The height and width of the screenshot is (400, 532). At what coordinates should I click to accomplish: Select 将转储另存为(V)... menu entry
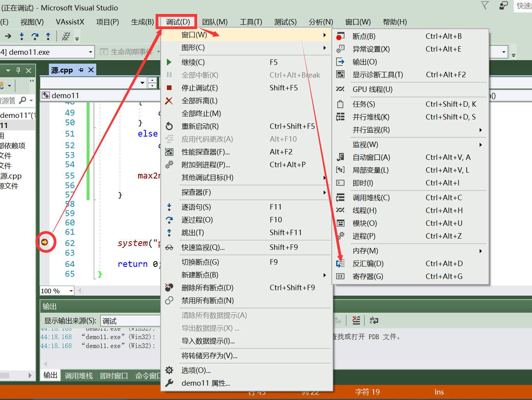coord(247,356)
